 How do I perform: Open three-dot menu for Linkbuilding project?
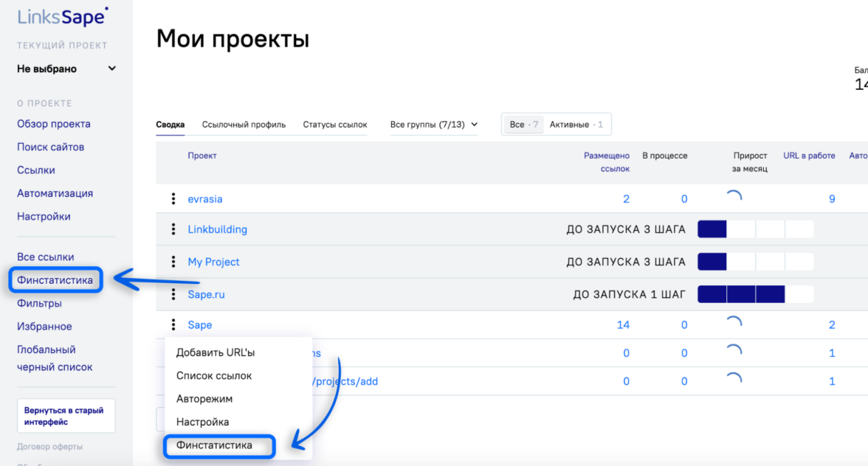[173, 229]
